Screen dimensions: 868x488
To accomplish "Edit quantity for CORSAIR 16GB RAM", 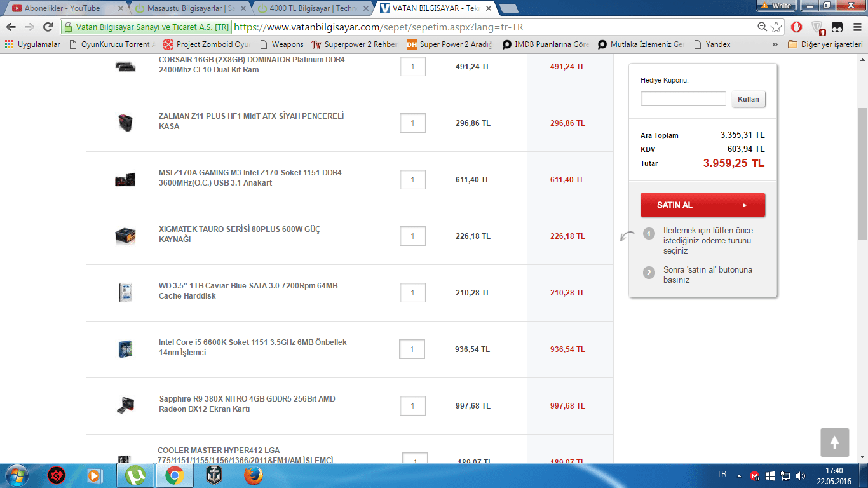I will click(412, 66).
